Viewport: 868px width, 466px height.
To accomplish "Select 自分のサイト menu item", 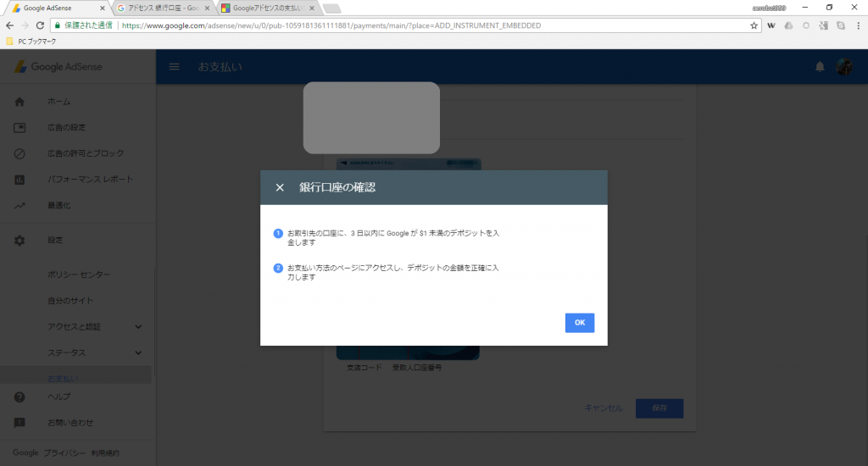I will coord(70,301).
